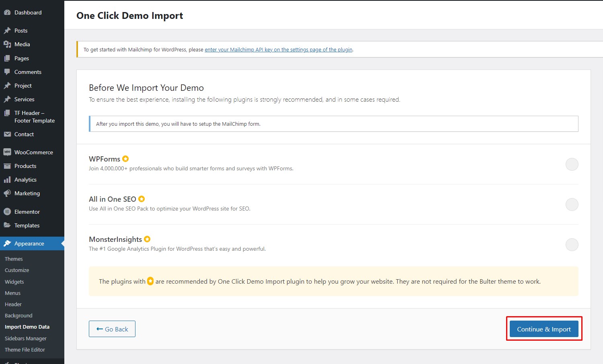Click the Appearance paintbrush icon
This screenshot has width=603, height=364.
pyautogui.click(x=7, y=243)
